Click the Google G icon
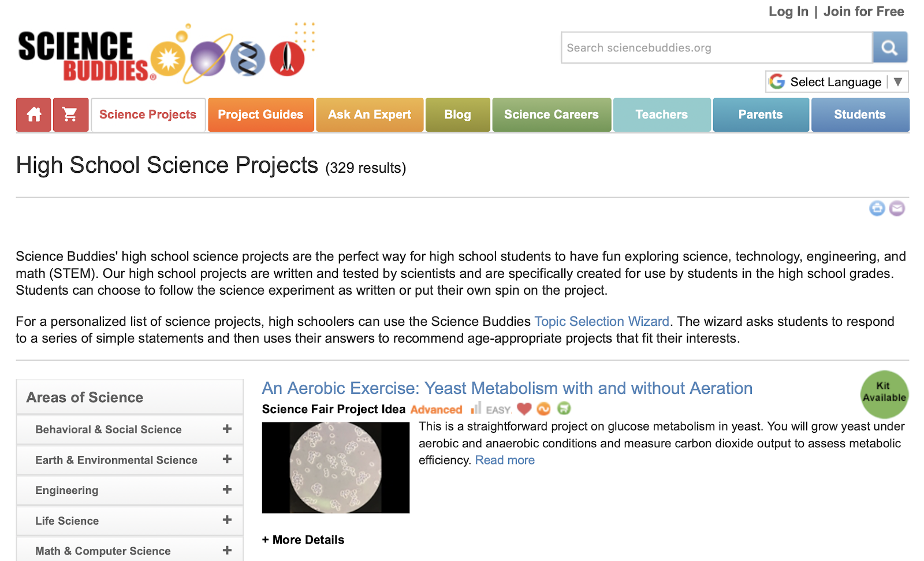The height and width of the screenshot is (561, 924). pyautogui.click(x=777, y=81)
